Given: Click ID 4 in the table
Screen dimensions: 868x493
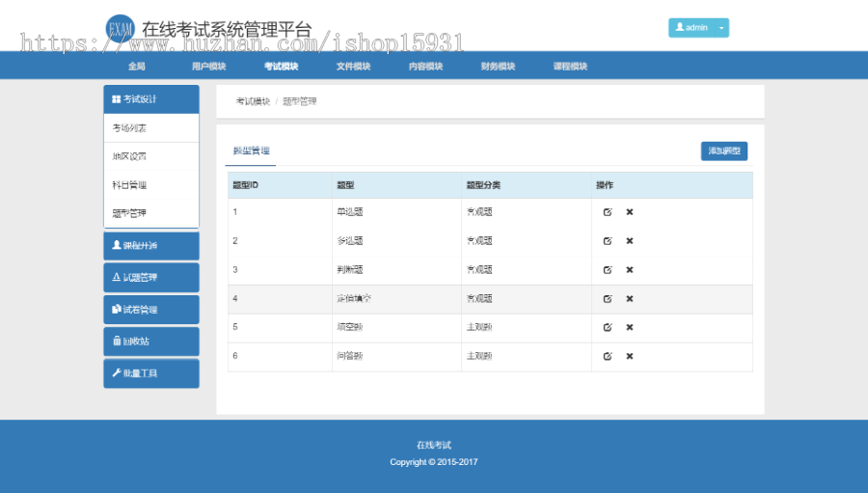Looking at the screenshot, I should [235, 298].
